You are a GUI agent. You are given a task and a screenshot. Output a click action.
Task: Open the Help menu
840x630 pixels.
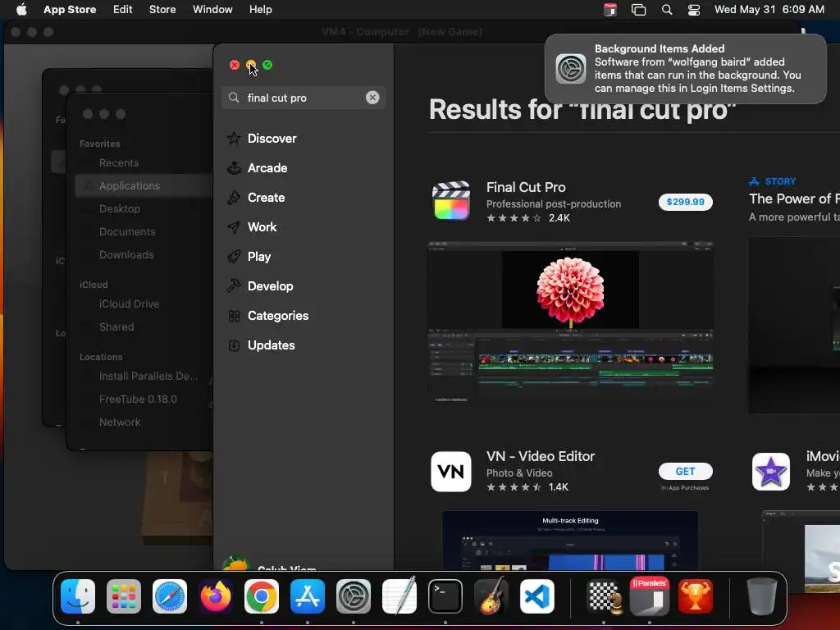point(260,9)
